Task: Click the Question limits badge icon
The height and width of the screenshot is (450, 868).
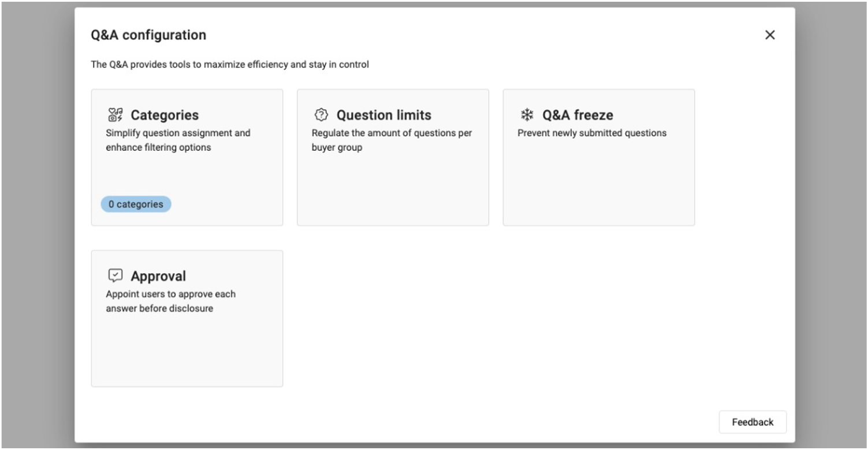Action: [x=321, y=114]
